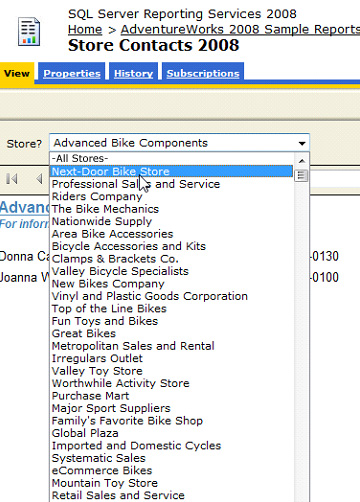Select Family's Favorite Bike Shop
Screen dimensions: 360x502
click(x=172, y=421)
